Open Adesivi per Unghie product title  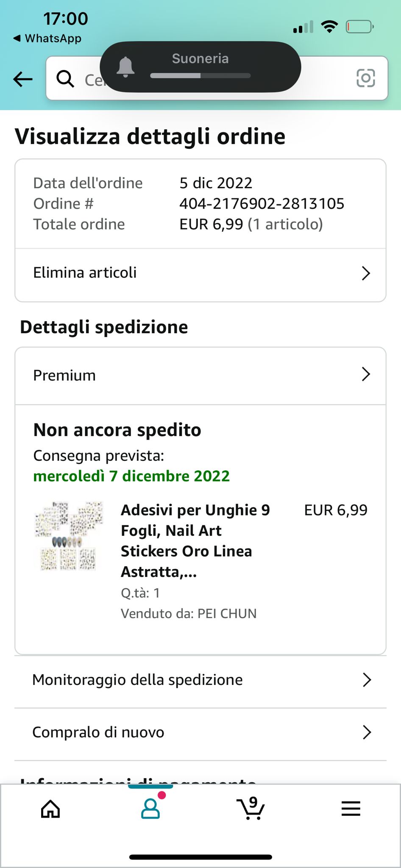[x=195, y=540]
